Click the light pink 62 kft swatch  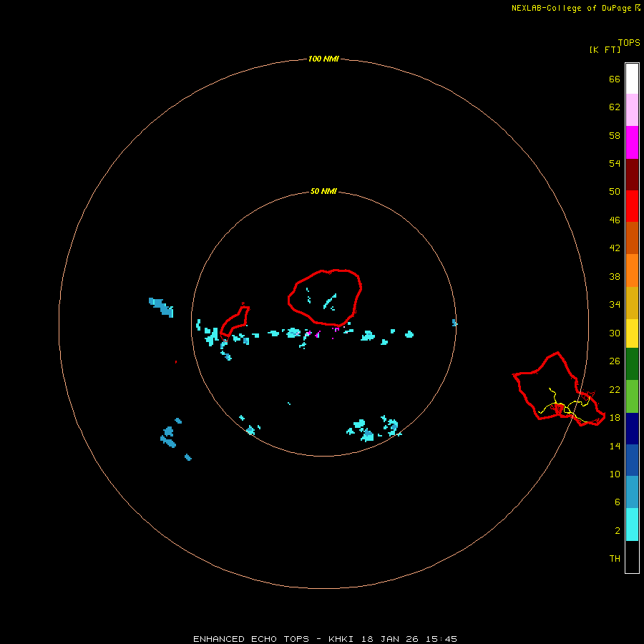click(x=632, y=110)
